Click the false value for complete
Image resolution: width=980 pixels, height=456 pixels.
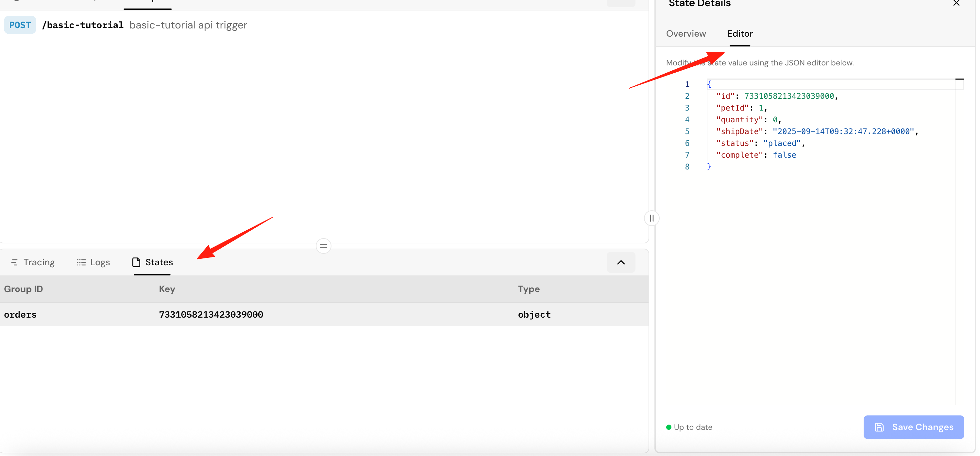tap(784, 155)
